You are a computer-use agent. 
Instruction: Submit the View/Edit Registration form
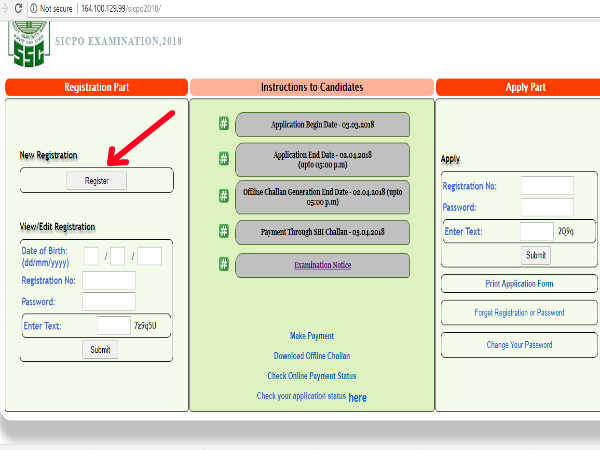(100, 349)
